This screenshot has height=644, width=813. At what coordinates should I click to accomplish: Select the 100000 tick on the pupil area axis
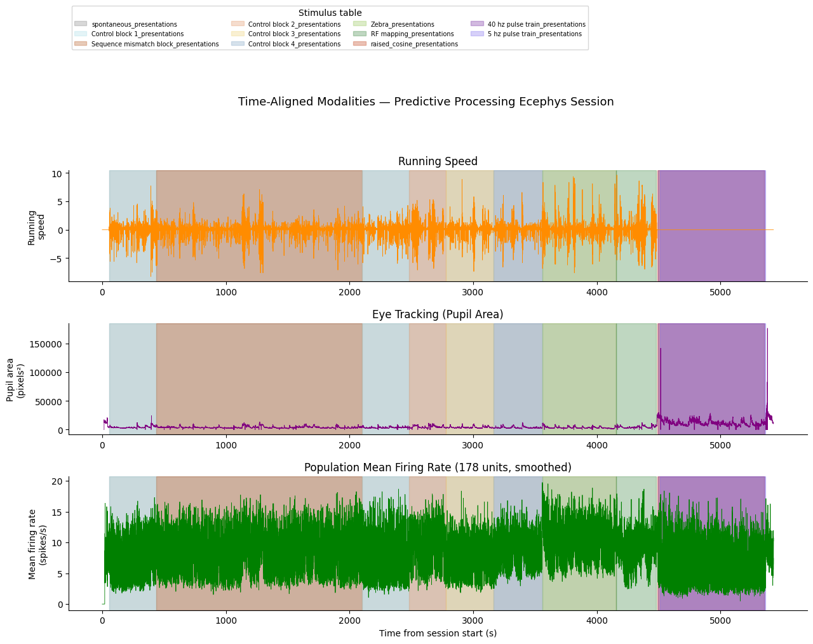47,373
